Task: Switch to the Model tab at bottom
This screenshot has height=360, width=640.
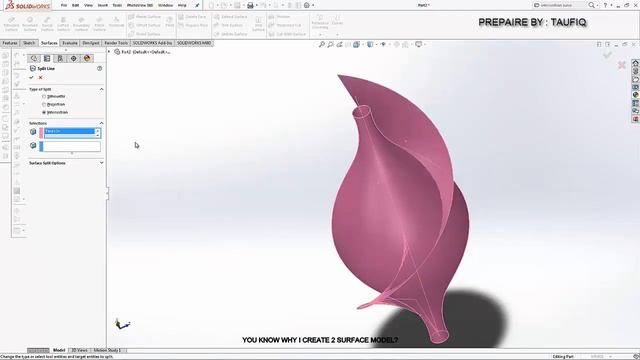Action: (59, 350)
